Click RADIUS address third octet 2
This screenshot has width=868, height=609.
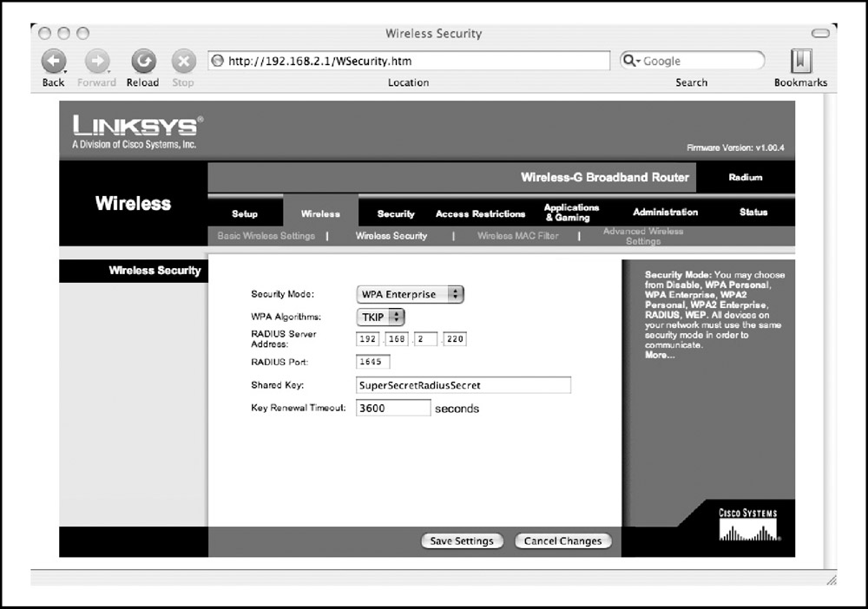[x=425, y=339]
